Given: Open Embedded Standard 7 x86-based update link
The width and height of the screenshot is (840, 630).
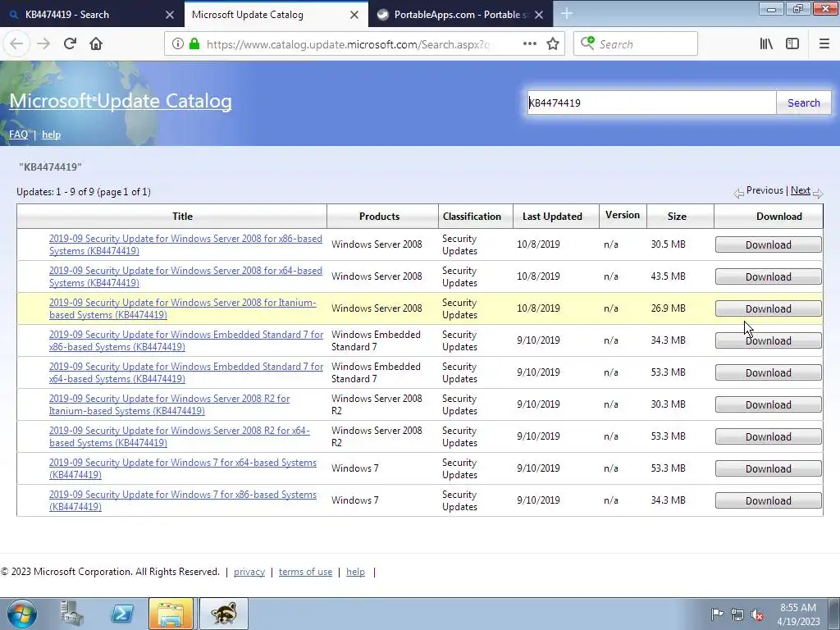Looking at the screenshot, I should pyautogui.click(x=186, y=340).
